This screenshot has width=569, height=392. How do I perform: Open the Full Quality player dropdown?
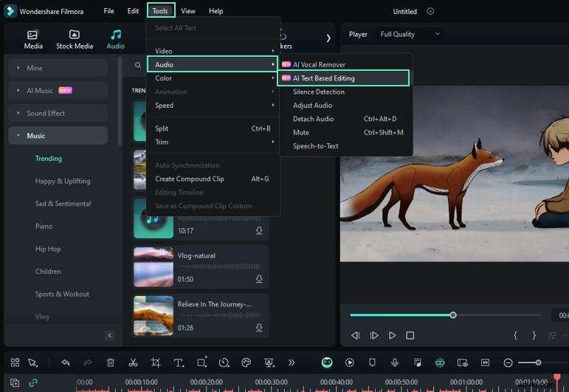[x=410, y=34]
